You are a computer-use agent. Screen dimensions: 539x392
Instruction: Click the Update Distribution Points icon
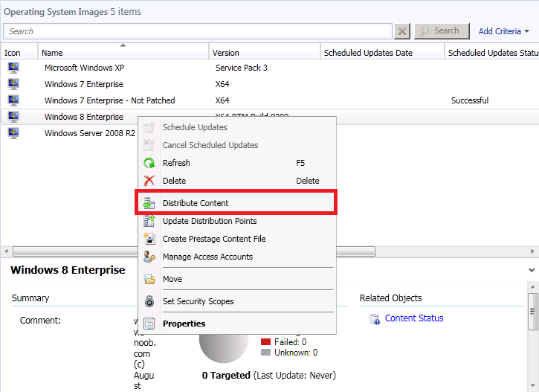tap(149, 221)
